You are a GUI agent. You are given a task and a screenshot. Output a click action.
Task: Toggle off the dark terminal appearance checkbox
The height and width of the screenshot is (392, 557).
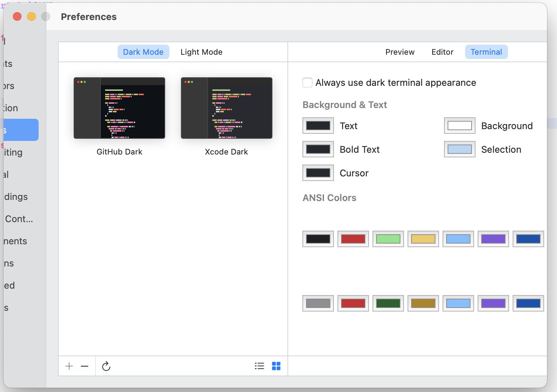click(x=307, y=83)
